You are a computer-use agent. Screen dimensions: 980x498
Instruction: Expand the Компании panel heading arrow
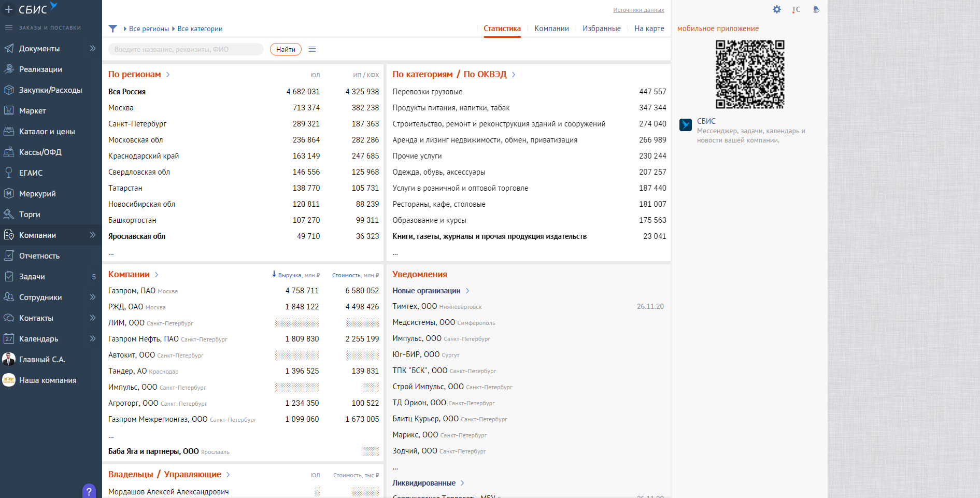157,275
